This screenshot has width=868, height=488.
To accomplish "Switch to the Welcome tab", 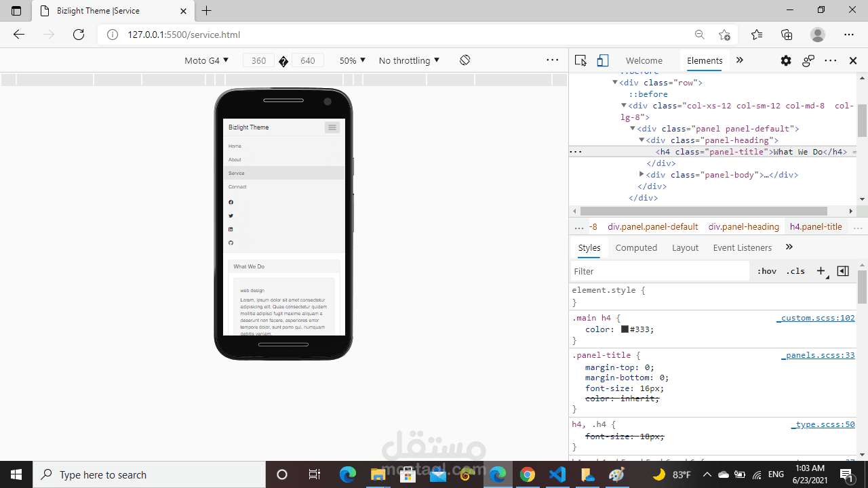I will pyautogui.click(x=644, y=60).
